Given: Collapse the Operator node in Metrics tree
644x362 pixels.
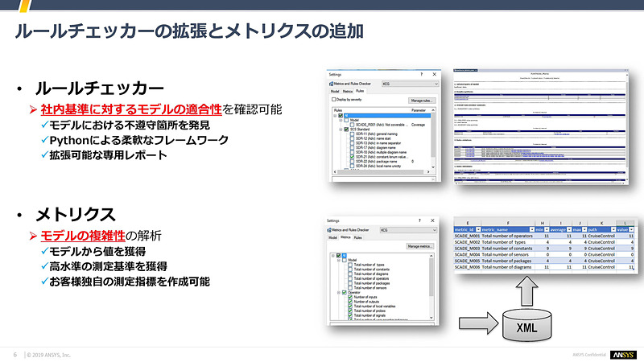Looking at the screenshot, I should [338, 292].
